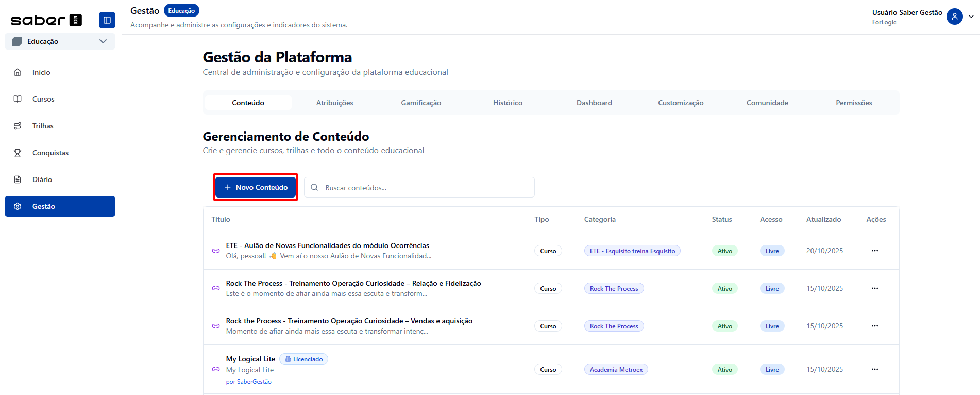Switch to the Gamificação tab
Image resolution: width=980 pixels, height=395 pixels.
pyautogui.click(x=421, y=103)
